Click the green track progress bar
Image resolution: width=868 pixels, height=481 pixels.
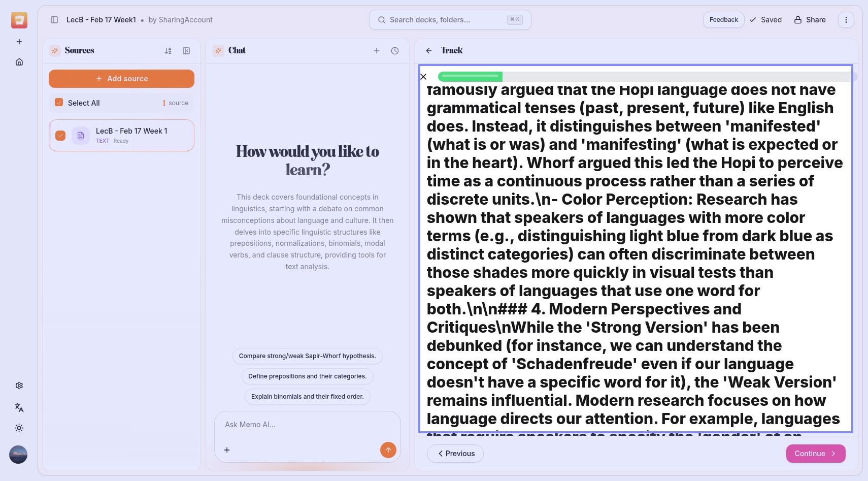470,77
